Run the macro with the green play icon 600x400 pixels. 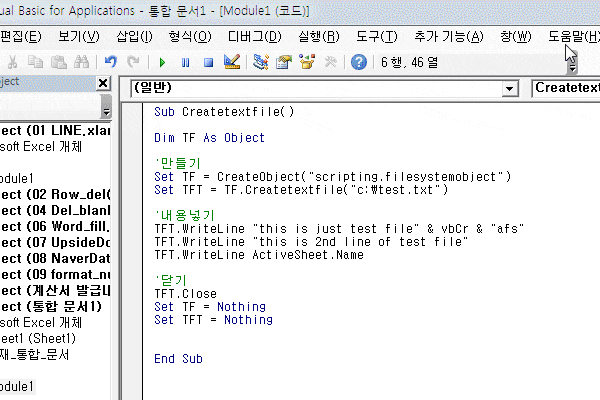pyautogui.click(x=162, y=62)
